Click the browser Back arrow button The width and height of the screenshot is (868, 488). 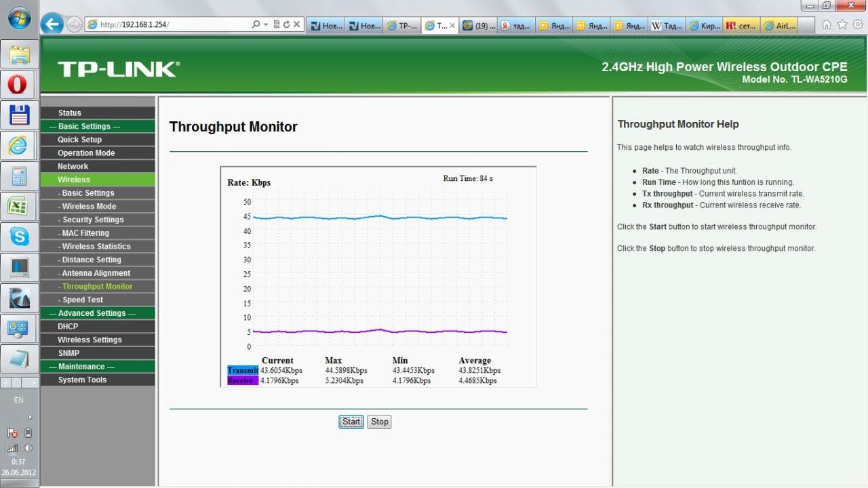(52, 24)
